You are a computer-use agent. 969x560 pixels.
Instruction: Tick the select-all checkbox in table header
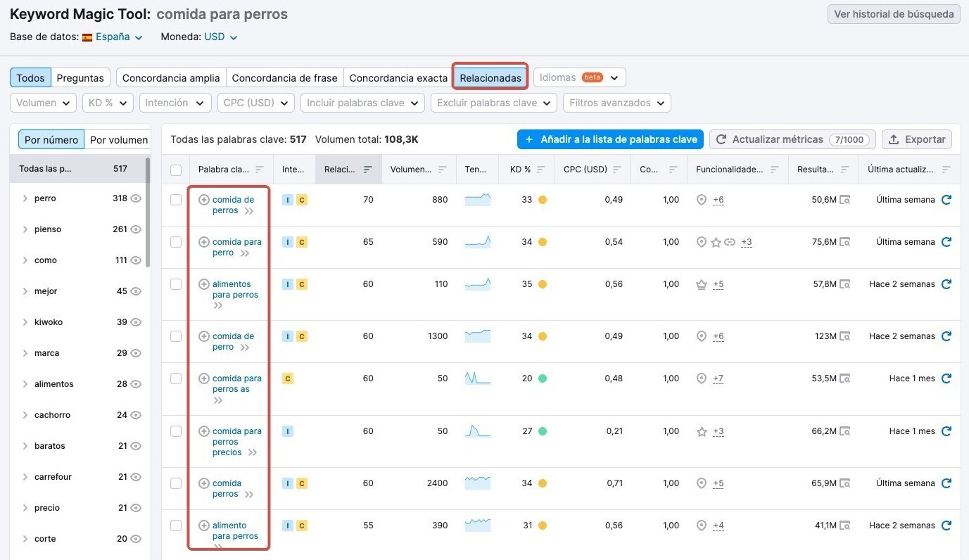176,170
